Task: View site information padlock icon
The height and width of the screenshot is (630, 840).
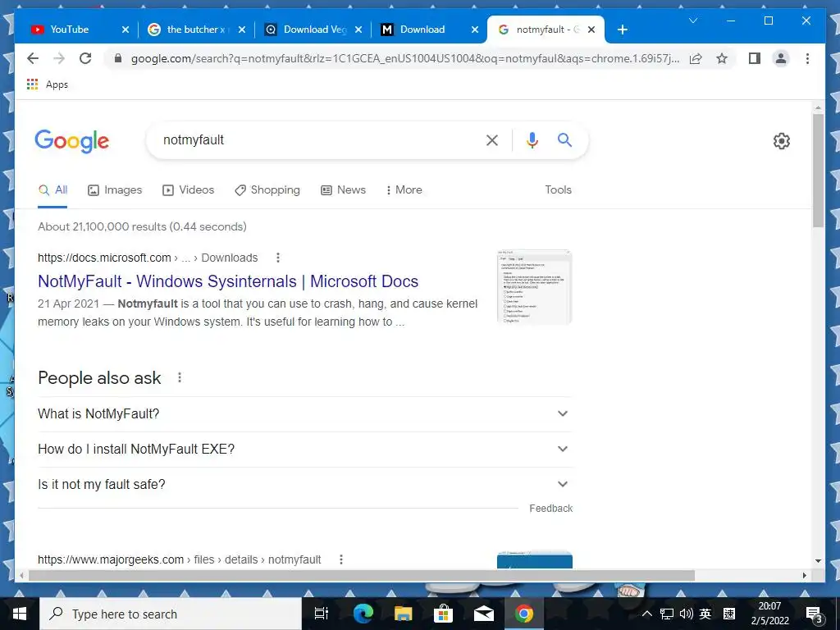Action: pos(118,58)
